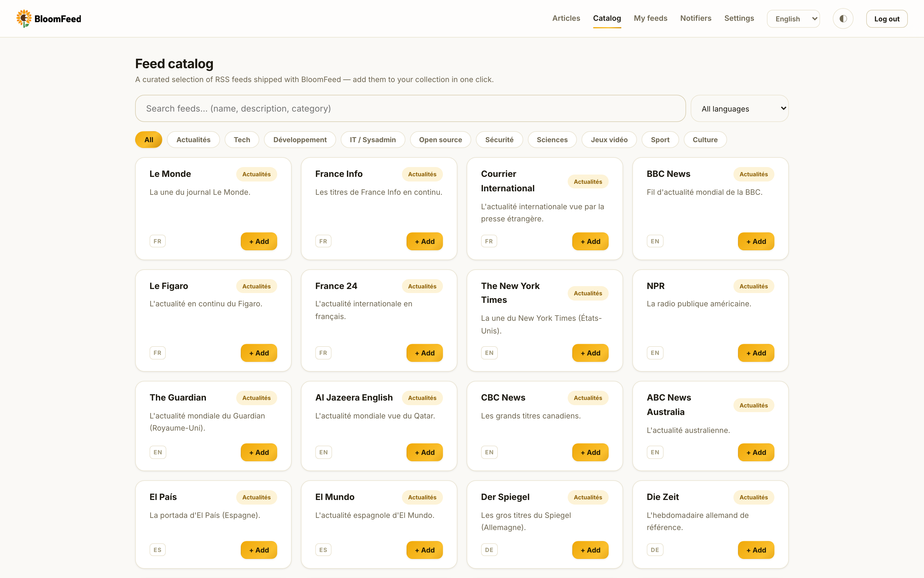Click the Al Jazeera English card title
This screenshot has height=578, width=924.
354,398
